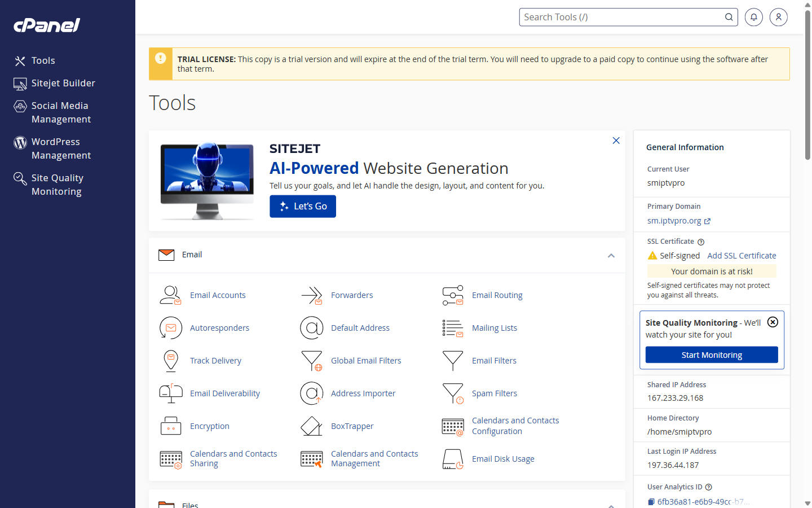The height and width of the screenshot is (508, 812).
Task: Click User Analytics ID help icon
Action: [x=709, y=487]
